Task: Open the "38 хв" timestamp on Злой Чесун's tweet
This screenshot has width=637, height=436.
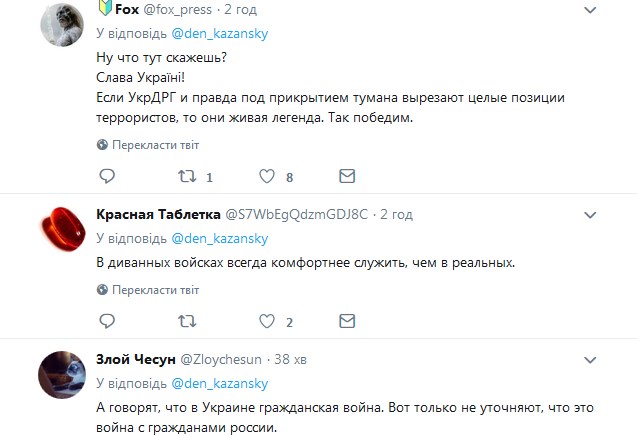Action: tap(293, 359)
